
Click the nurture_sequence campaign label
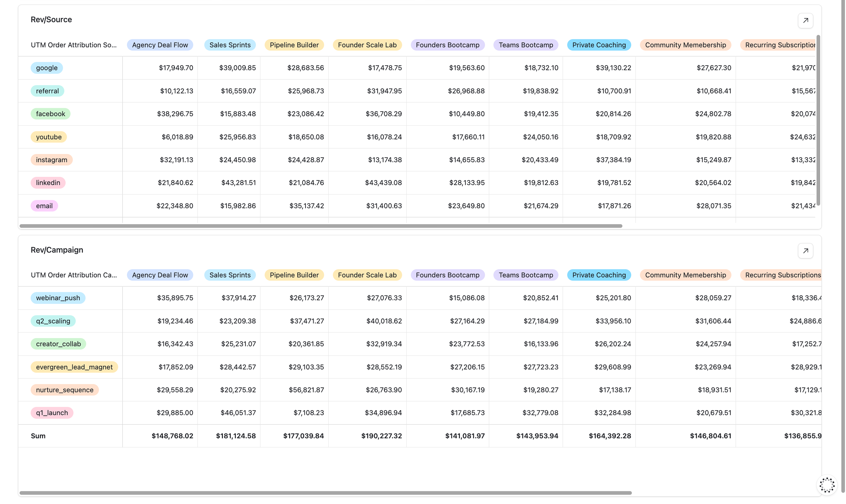tap(65, 390)
